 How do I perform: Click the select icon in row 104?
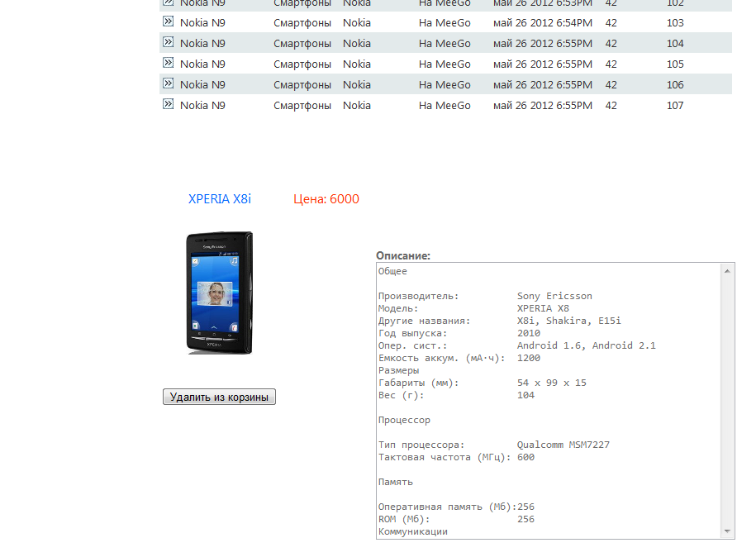[168, 42]
